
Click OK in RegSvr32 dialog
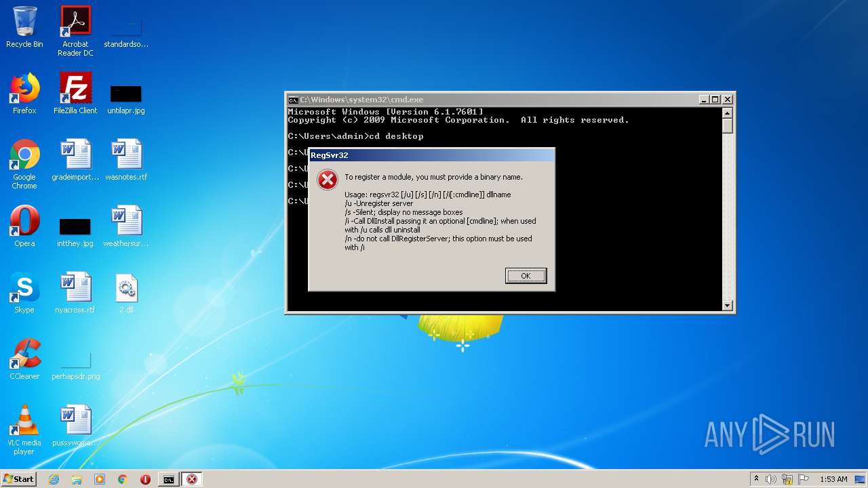pyautogui.click(x=526, y=276)
